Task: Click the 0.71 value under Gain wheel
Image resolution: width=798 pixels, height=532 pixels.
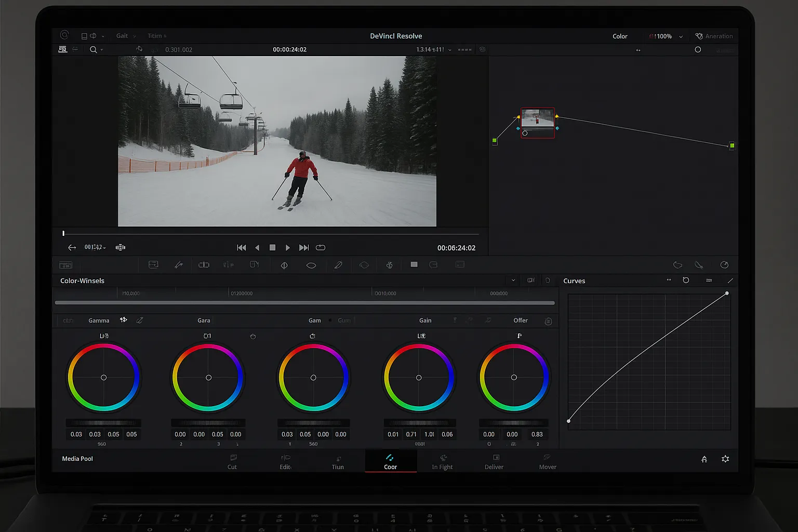Action: pos(411,434)
